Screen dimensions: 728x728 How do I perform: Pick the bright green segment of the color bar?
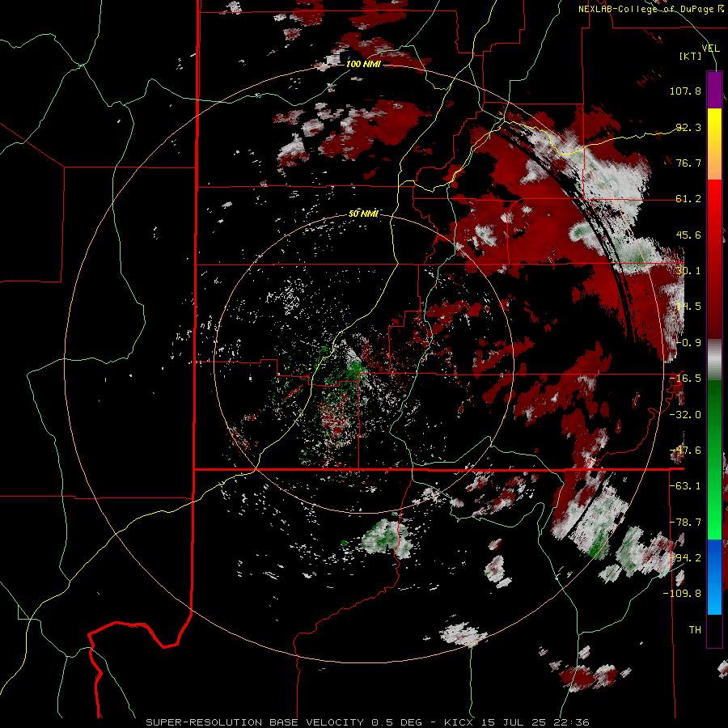click(x=714, y=515)
